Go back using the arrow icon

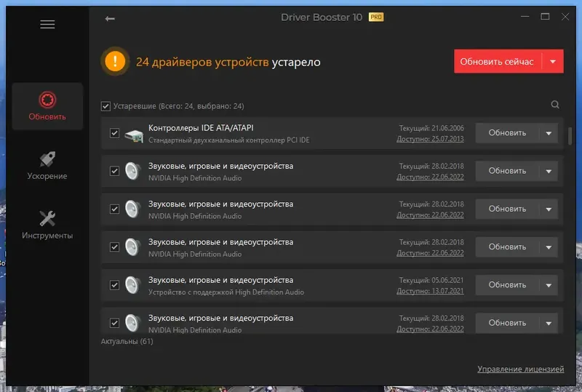pos(110,19)
